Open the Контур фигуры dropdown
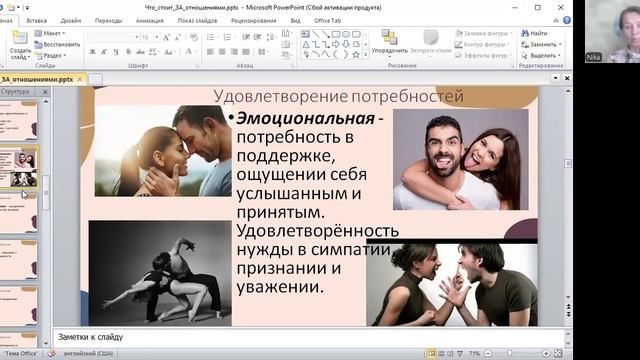The width and height of the screenshot is (640, 360). tap(483, 44)
